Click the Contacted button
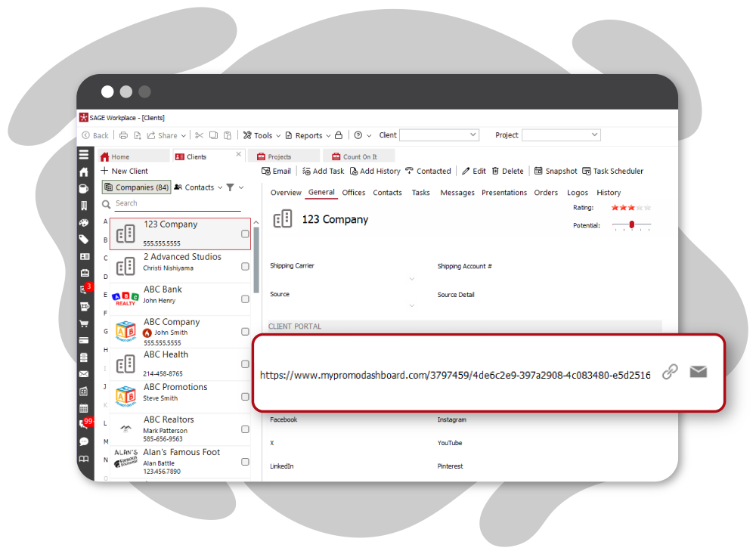Image resolution: width=756 pixels, height=554 pixels. pos(428,171)
